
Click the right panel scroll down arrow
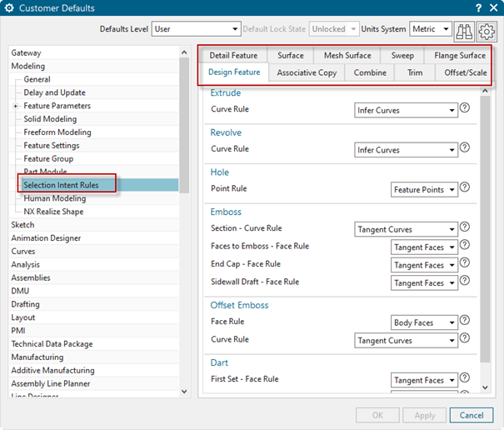point(486,387)
